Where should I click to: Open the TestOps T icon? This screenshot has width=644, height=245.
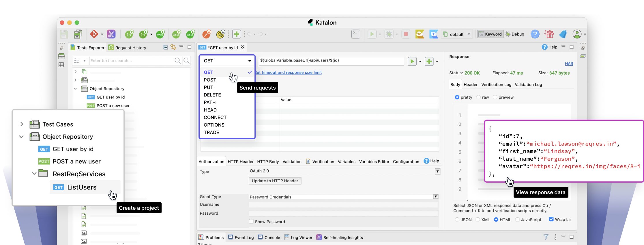434,34
